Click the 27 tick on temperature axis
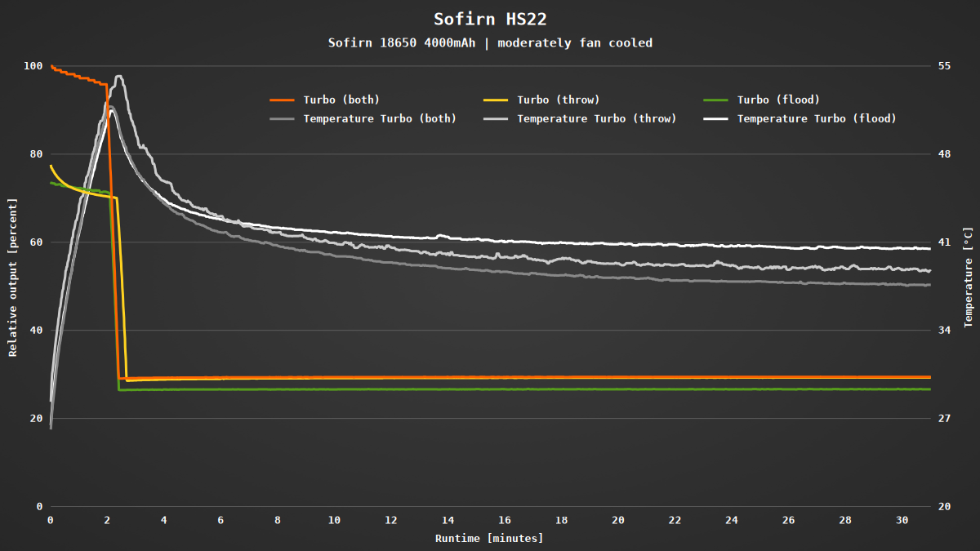Image resolution: width=980 pixels, height=551 pixels. tap(945, 418)
